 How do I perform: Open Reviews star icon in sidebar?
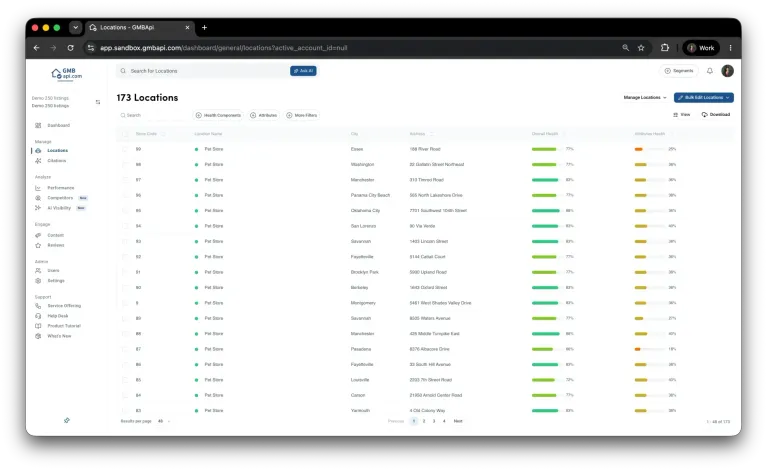coord(38,245)
